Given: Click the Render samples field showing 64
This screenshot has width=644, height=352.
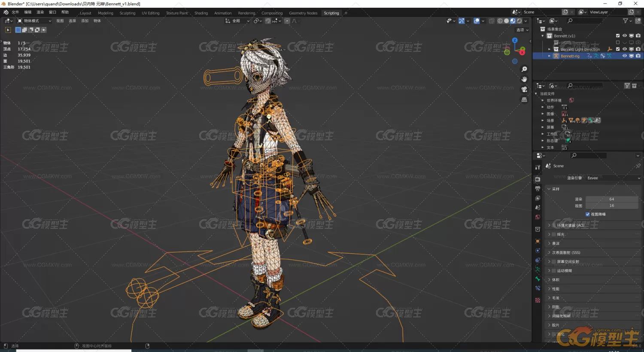Looking at the screenshot, I should [612, 199].
